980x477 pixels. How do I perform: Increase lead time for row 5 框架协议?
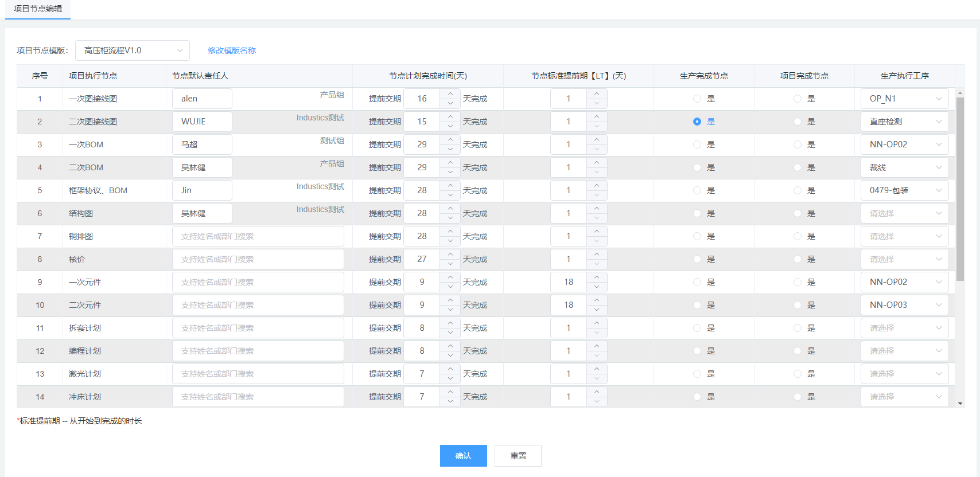tap(597, 185)
